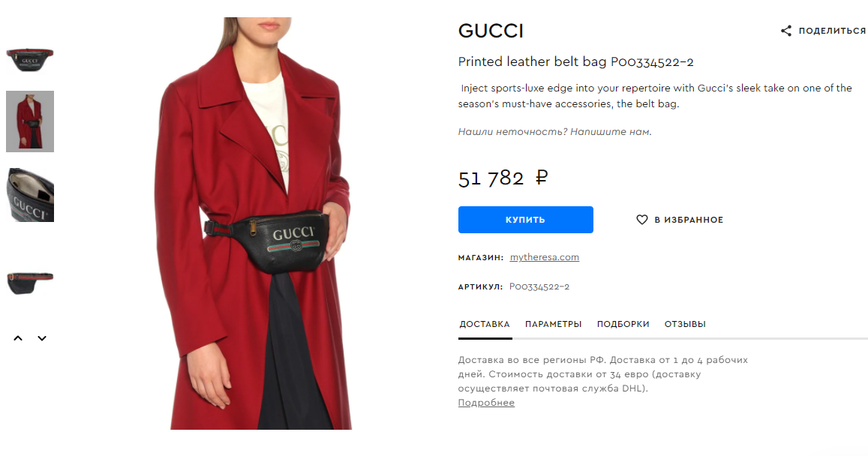This screenshot has width=868, height=456.
Task: Switch to the ДОСТАВКА tab
Action: coord(485,324)
